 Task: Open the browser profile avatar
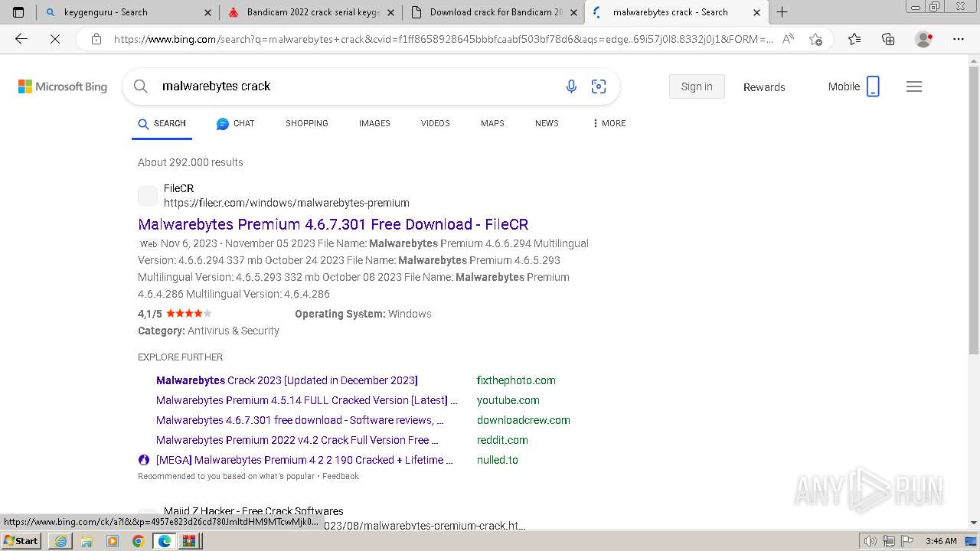click(923, 39)
